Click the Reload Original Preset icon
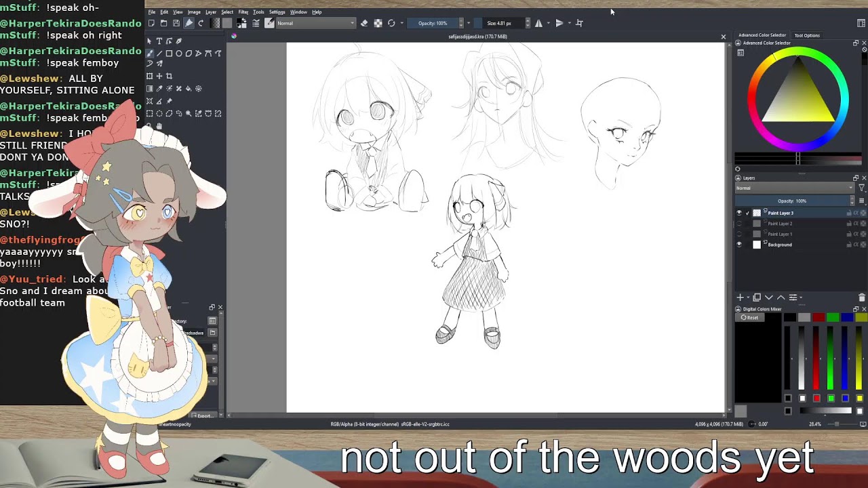Screen dimensions: 868x488 [x=391, y=23]
